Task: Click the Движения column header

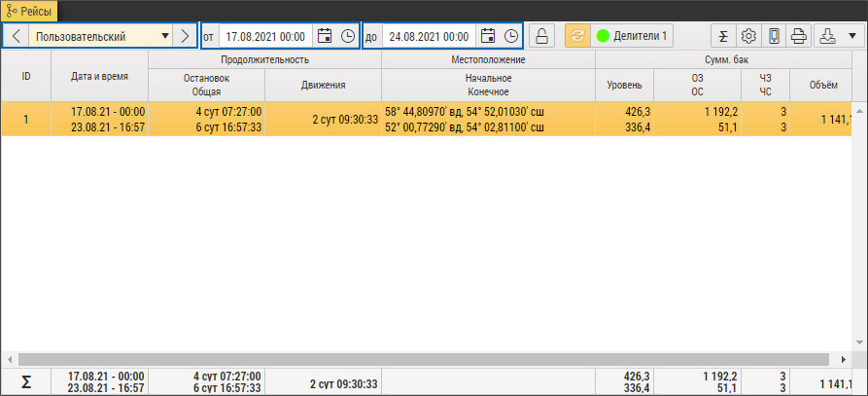Action: click(x=324, y=85)
